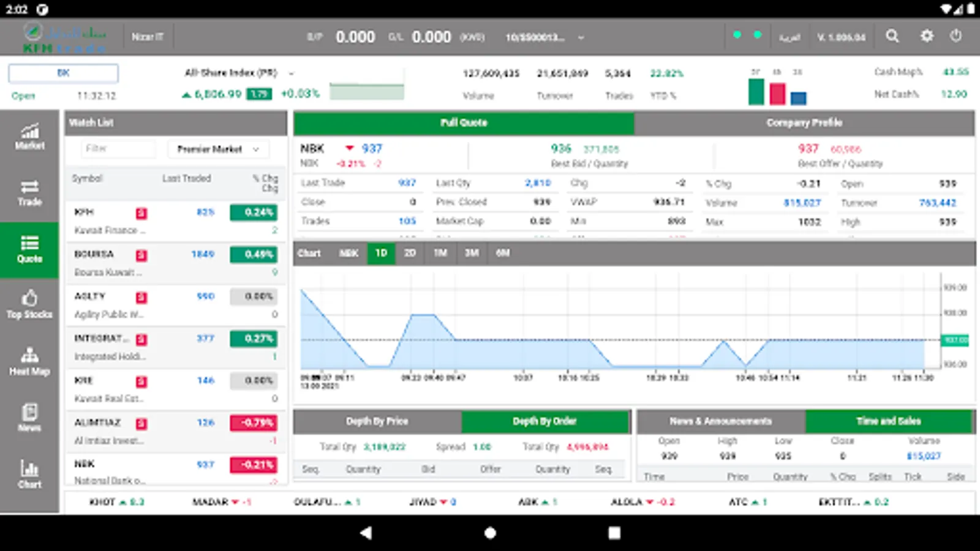Screen dimensions: 980x551
Task: Open the Depth By Order tab
Action: (545, 421)
